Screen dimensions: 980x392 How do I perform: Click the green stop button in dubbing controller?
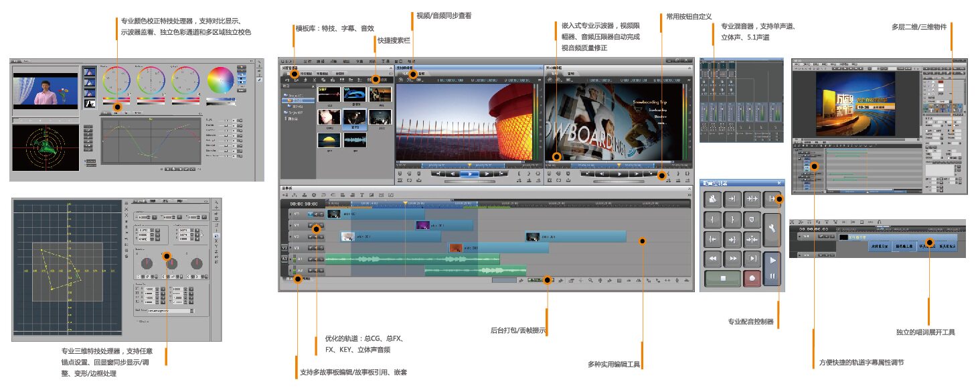(x=722, y=278)
